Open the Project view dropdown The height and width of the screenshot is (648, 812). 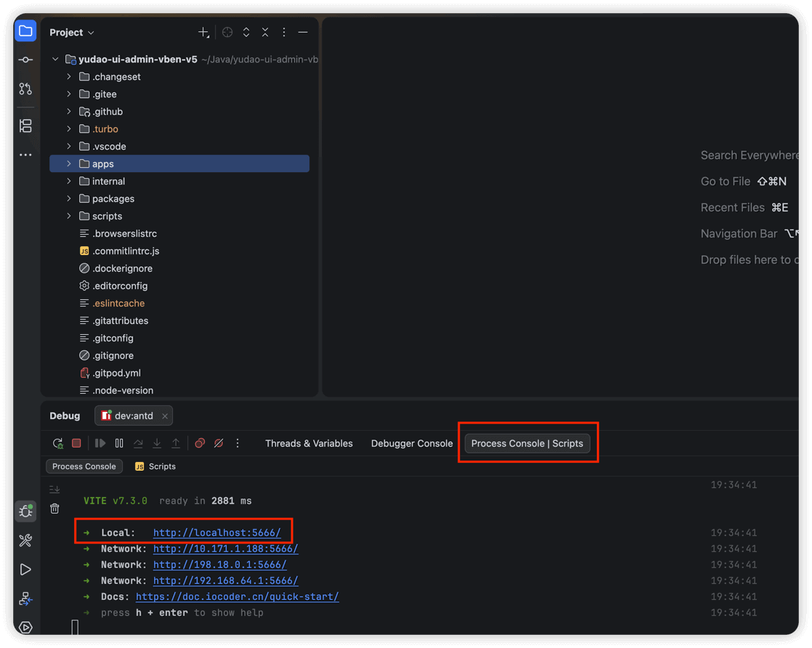[x=72, y=33]
